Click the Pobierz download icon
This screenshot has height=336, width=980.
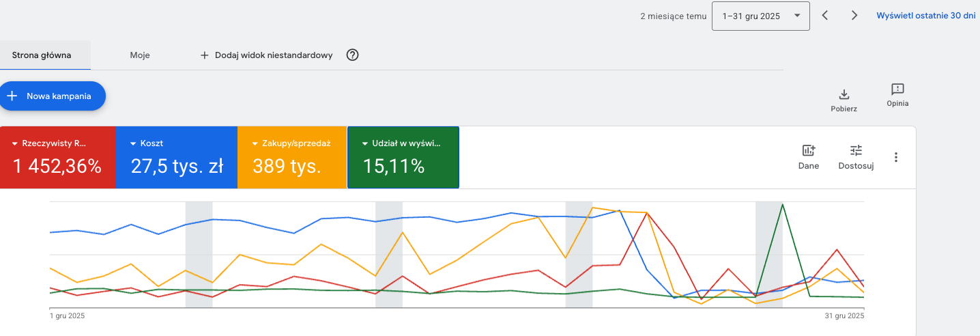pyautogui.click(x=844, y=94)
